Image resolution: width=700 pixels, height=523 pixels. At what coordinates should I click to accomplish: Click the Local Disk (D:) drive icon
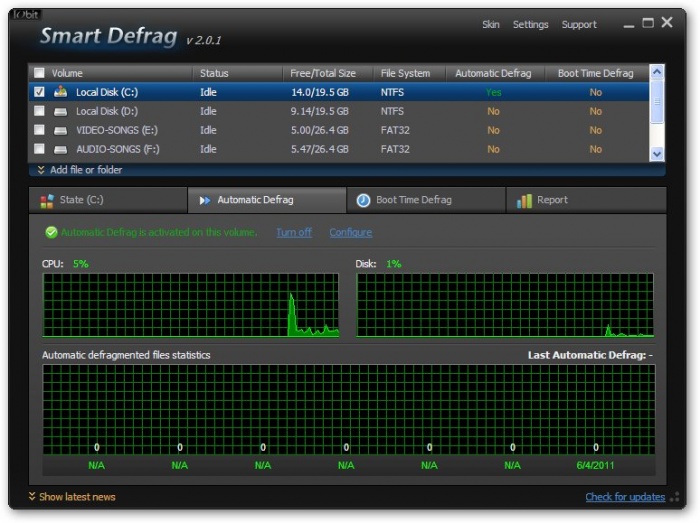click(x=60, y=112)
